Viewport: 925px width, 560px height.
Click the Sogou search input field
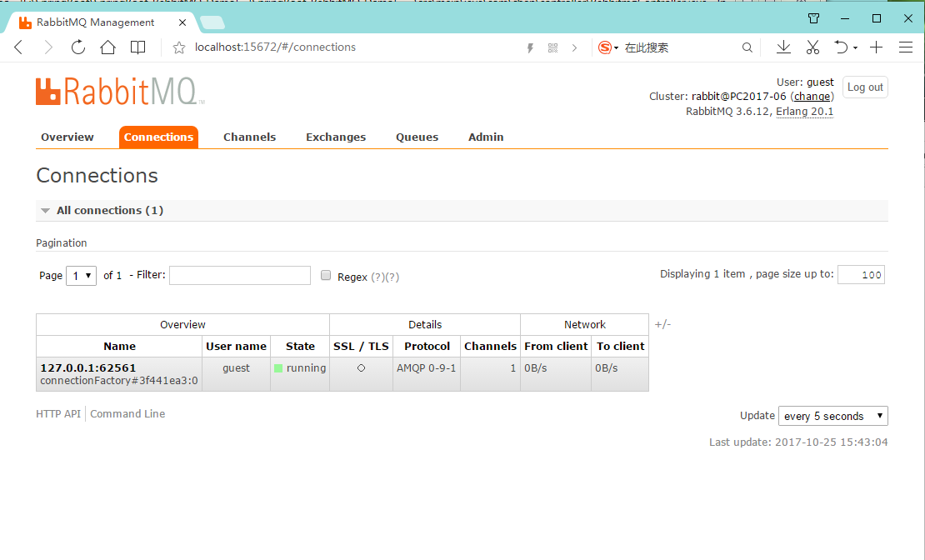(x=678, y=47)
